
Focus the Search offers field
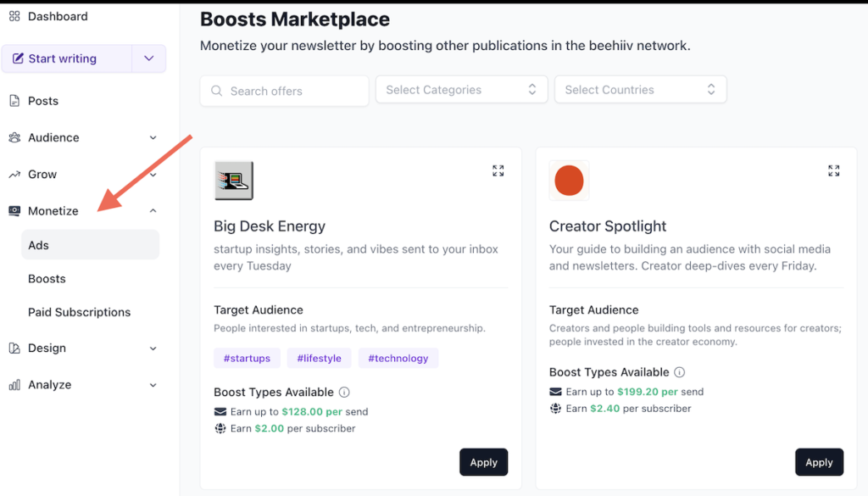click(x=285, y=91)
